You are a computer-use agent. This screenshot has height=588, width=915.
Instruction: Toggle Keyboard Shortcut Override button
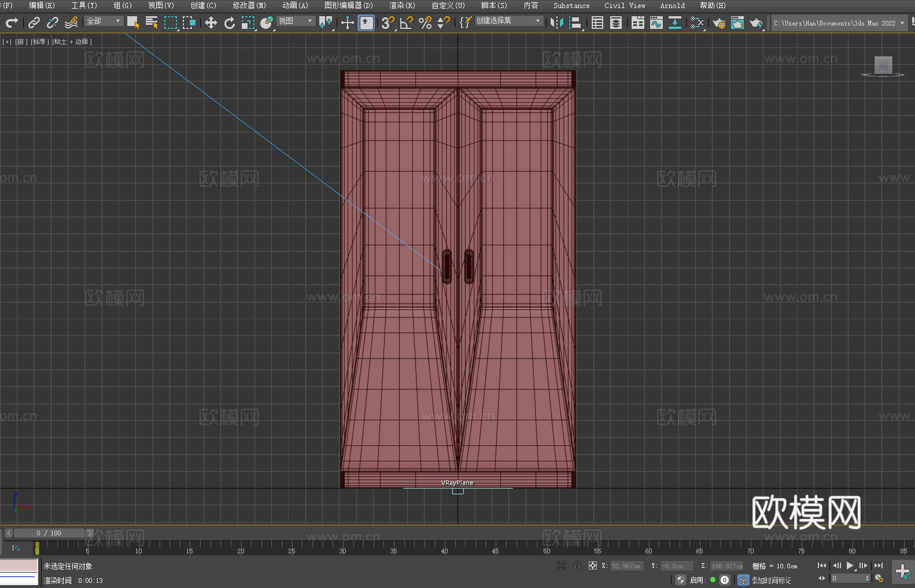[x=366, y=23]
